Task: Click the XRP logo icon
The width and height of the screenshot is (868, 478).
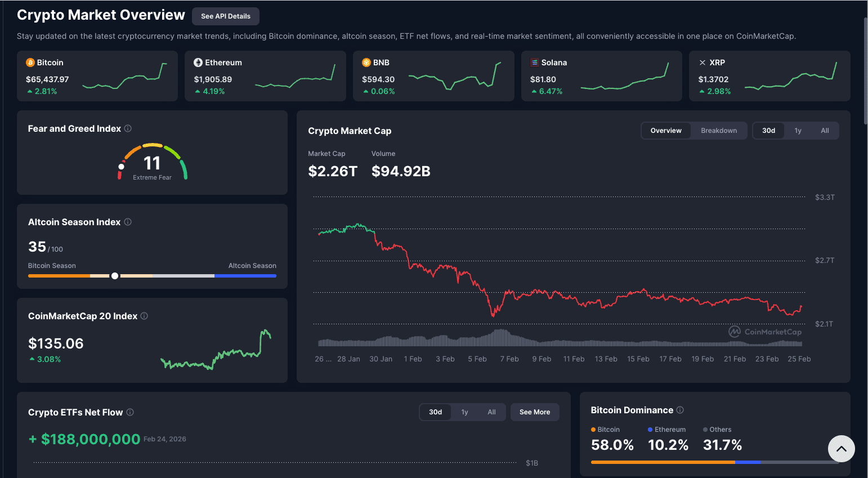Action: (x=703, y=62)
